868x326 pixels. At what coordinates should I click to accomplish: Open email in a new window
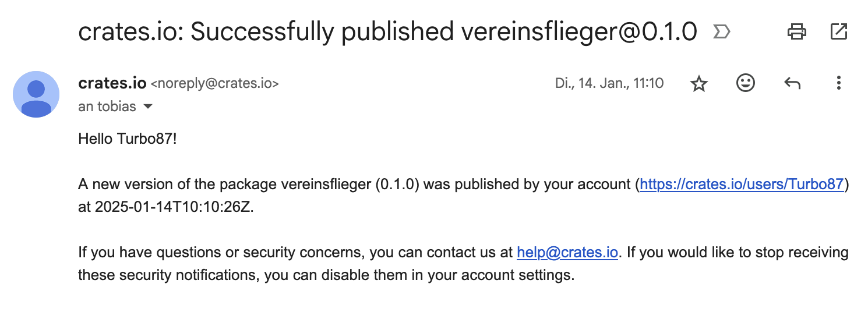coord(838,31)
